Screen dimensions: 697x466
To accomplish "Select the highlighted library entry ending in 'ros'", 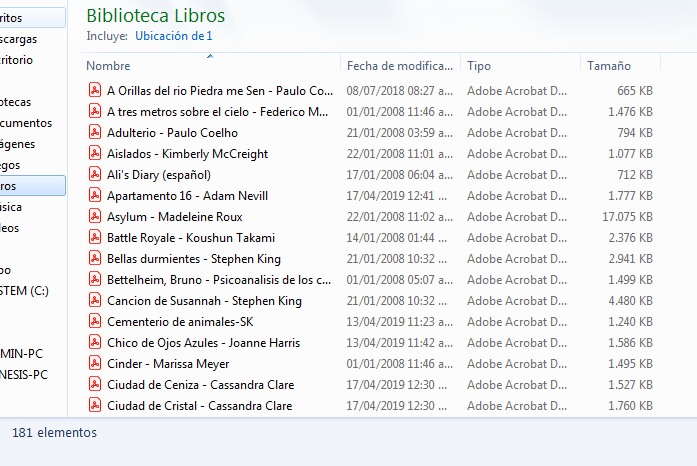I will click(32, 186).
